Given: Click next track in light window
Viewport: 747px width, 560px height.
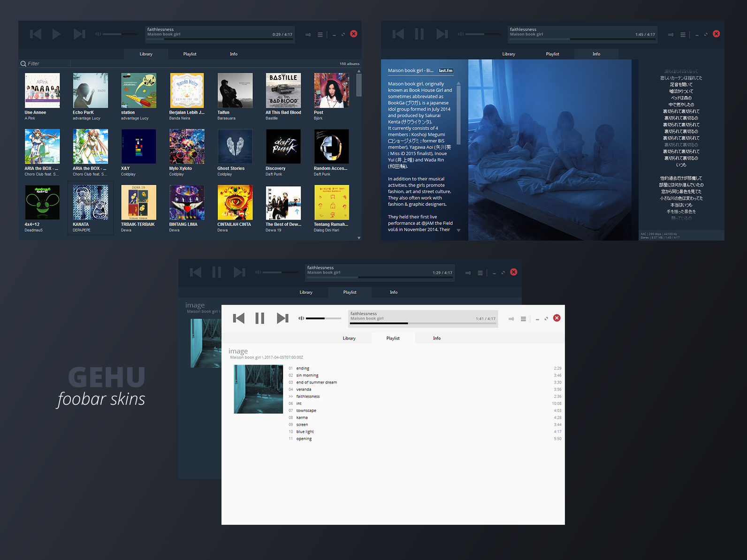Looking at the screenshot, I should [282, 318].
